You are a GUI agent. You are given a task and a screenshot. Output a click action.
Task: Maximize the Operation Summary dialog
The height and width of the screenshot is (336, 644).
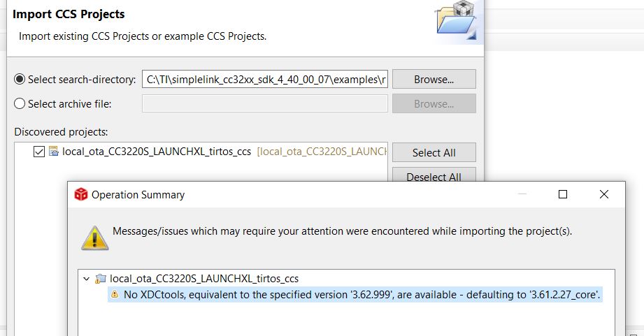point(563,194)
